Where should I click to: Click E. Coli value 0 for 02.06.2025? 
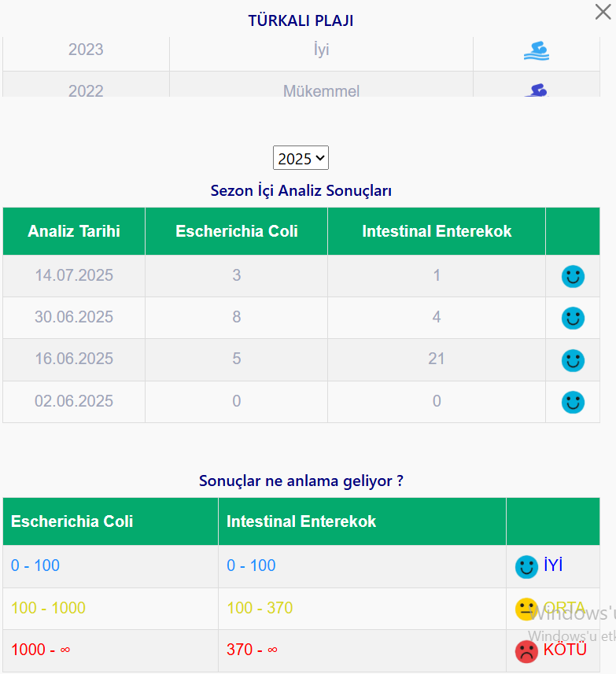[237, 401]
